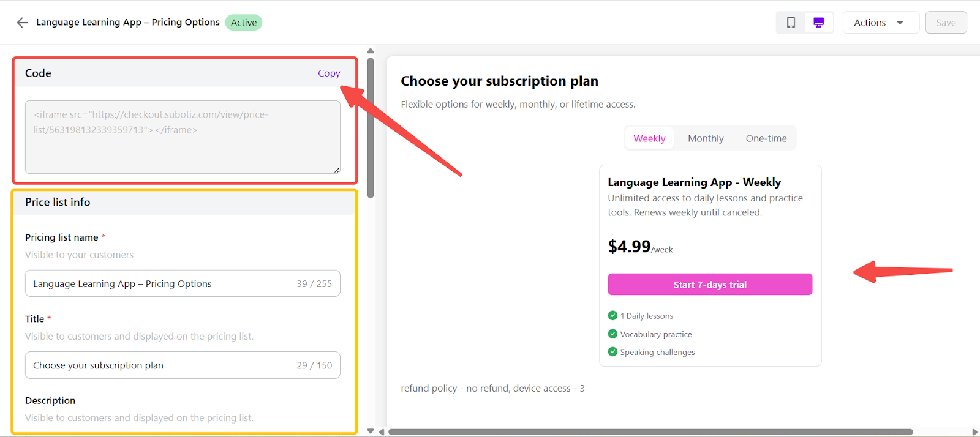Click checkmark next to Speaking challenges
The width and height of the screenshot is (980, 437).
pos(612,352)
